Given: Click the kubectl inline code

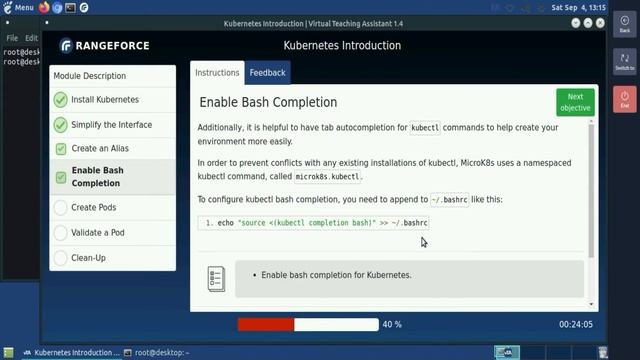Looking at the screenshot, I should click(425, 128).
